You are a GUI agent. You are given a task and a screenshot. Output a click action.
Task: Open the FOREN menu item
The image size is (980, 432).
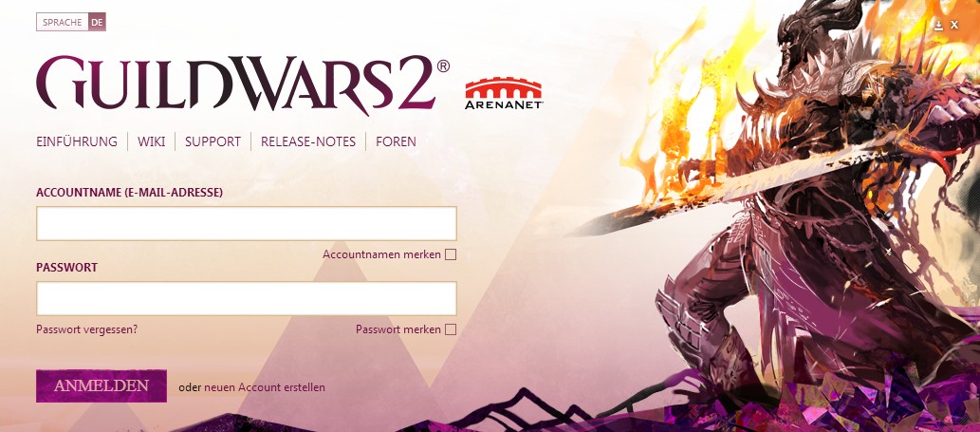tap(396, 141)
